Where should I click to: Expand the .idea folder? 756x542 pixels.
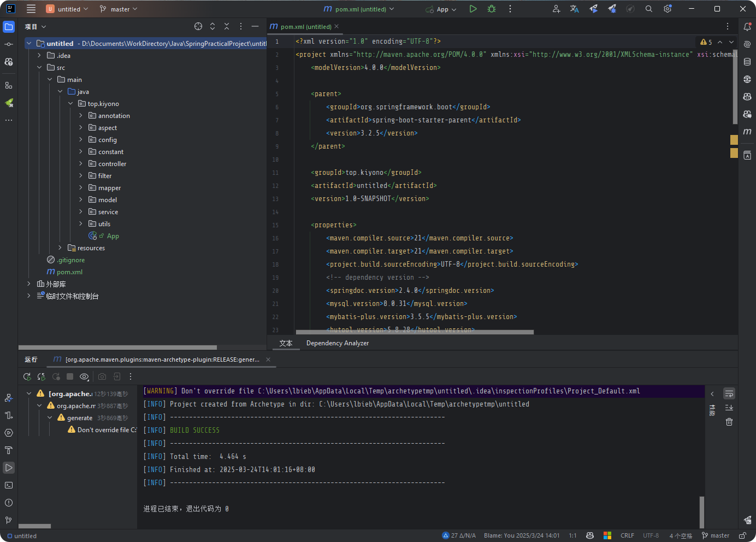(x=39, y=55)
